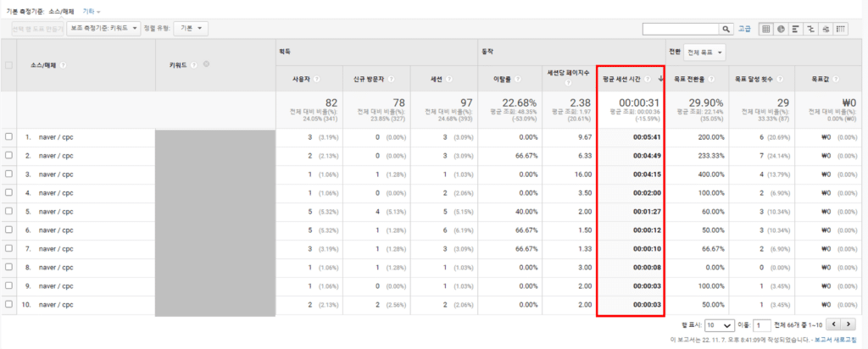Open the 정렬 유형 기본 dropdown

point(191,28)
